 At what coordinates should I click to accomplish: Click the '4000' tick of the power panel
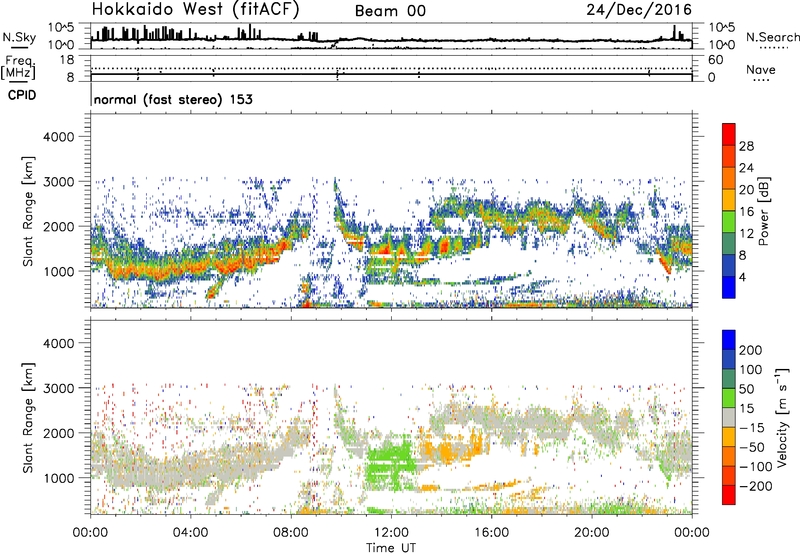58,137
